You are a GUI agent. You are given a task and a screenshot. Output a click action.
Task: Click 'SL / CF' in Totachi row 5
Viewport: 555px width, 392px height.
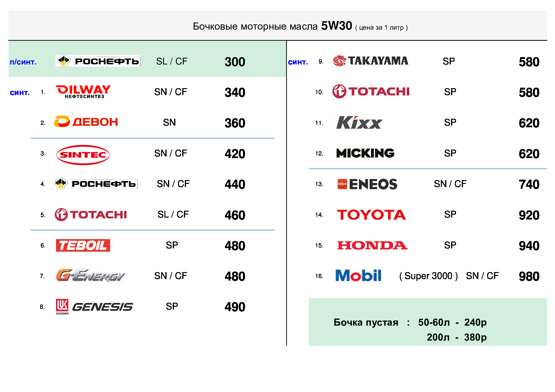(173, 214)
